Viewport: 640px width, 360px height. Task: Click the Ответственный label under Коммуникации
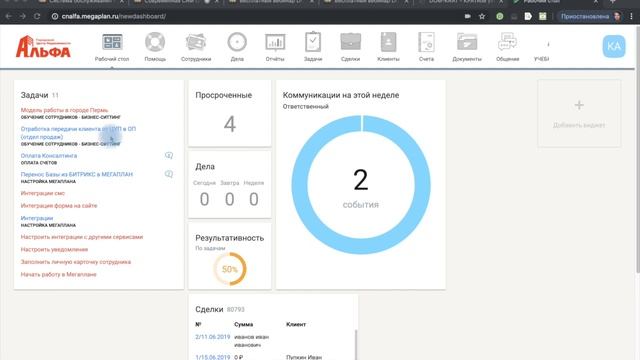[x=306, y=107]
